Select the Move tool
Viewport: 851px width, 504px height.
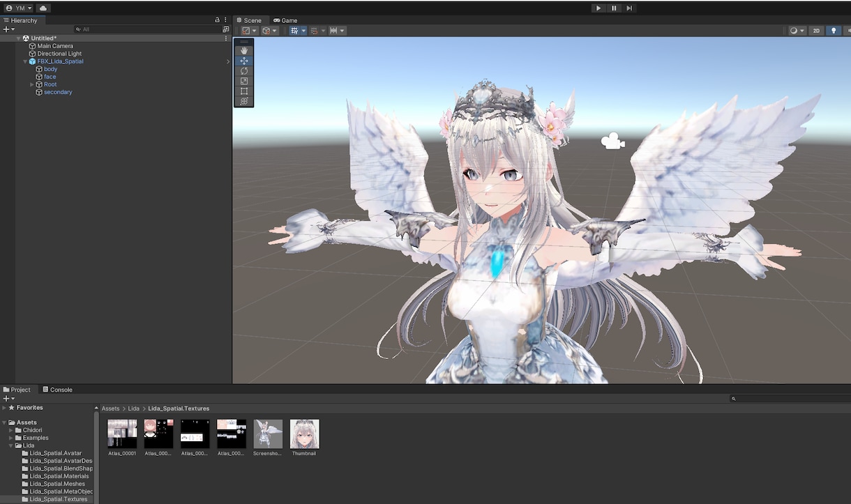pyautogui.click(x=244, y=61)
